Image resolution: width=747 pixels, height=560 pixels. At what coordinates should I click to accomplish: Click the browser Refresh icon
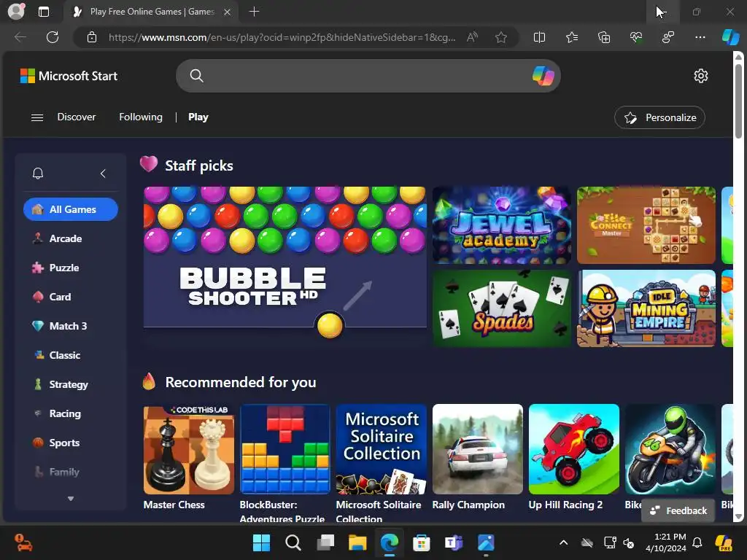[53, 37]
